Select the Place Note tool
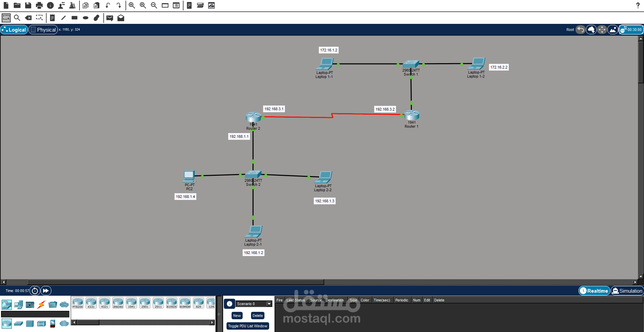Image resolution: width=644 pixels, height=332 pixels. 52,18
